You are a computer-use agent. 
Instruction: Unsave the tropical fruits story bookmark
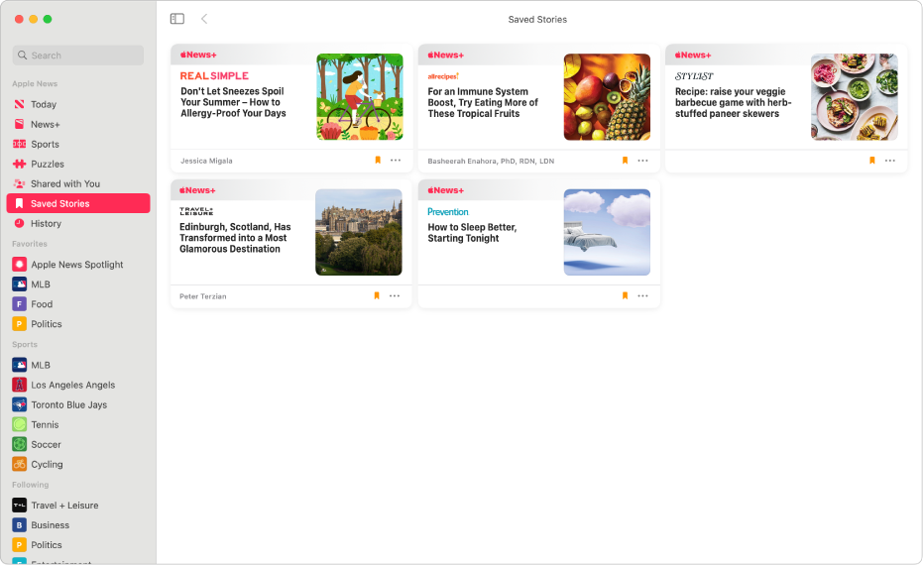coord(626,161)
